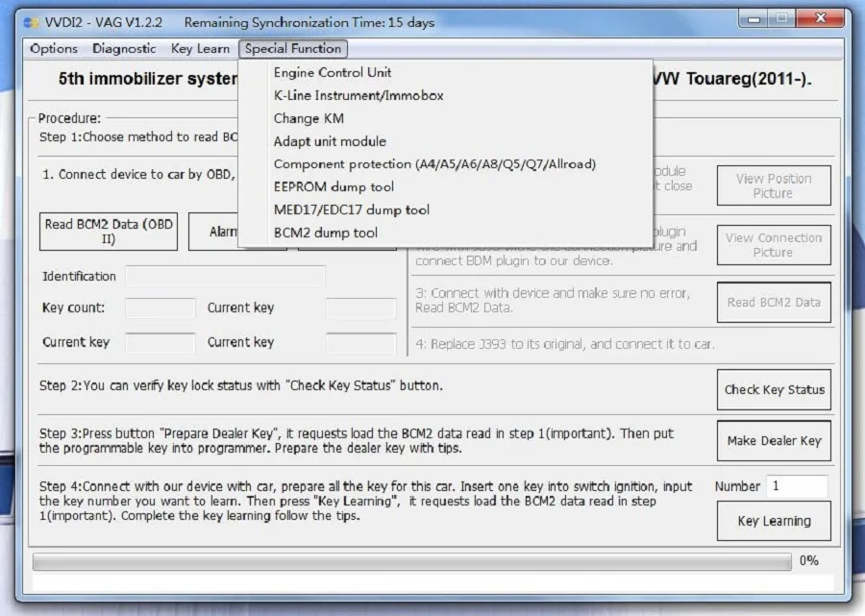
Task: Click the greyed Read BCM2 Data button
Action: tap(774, 302)
